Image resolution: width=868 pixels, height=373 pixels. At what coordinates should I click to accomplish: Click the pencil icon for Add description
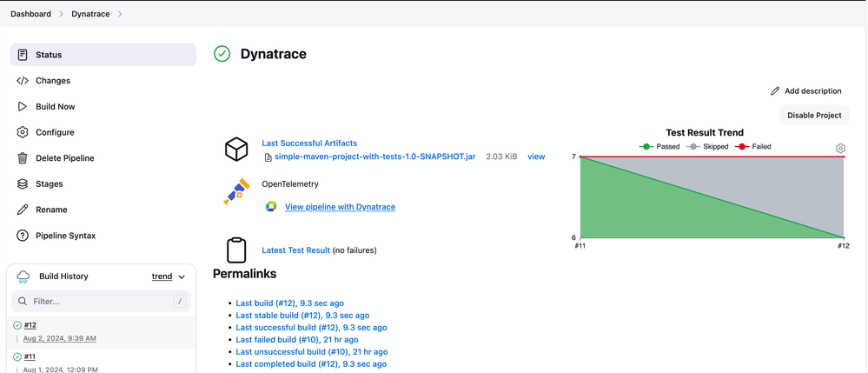pyautogui.click(x=775, y=90)
